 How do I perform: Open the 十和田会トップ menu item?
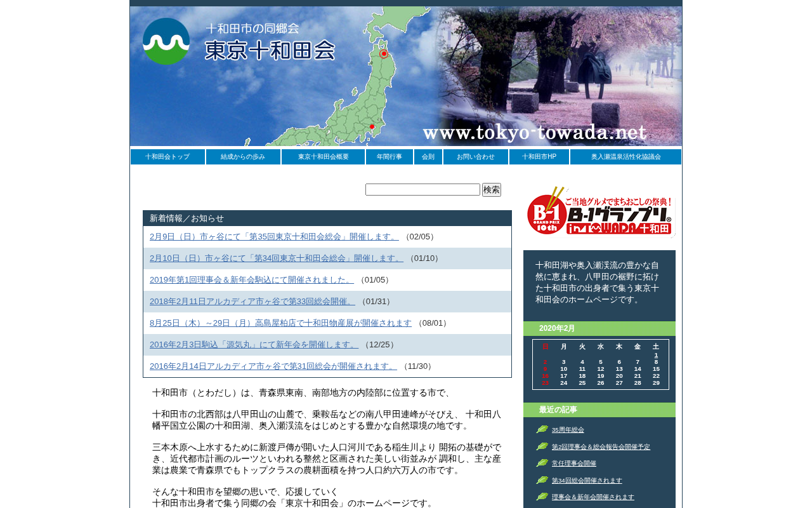click(167, 157)
